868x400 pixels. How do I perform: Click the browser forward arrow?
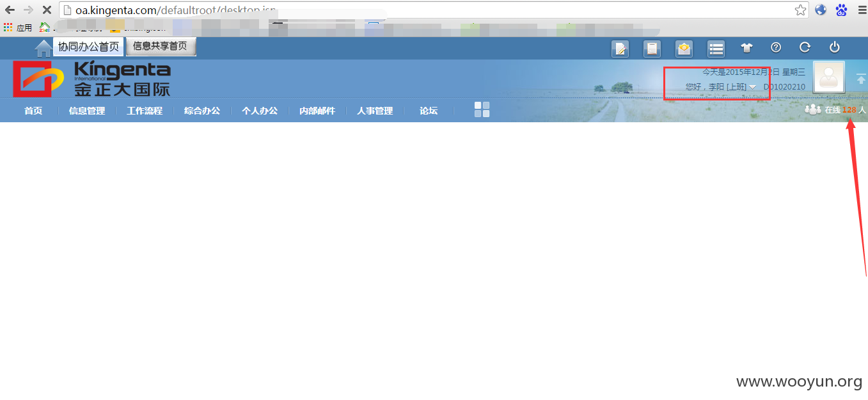pos(28,10)
